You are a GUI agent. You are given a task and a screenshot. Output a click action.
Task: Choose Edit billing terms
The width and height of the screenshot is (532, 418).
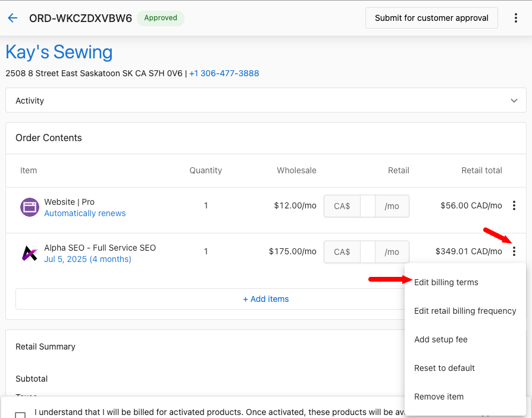446,282
